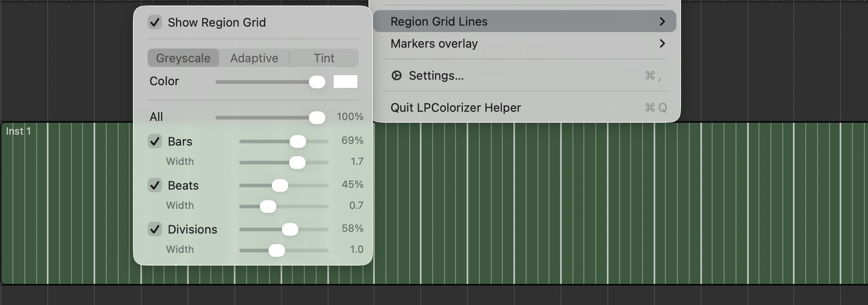Click the All opacity slider handle
This screenshot has height=305, width=868.
pyautogui.click(x=317, y=117)
